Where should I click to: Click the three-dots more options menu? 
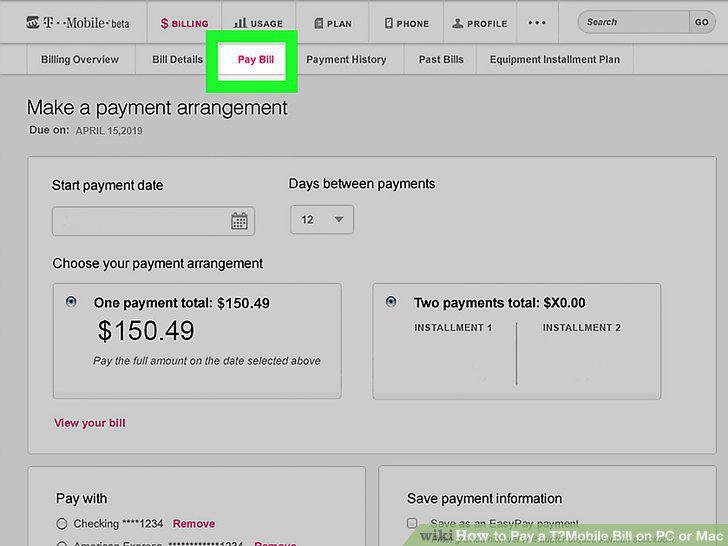click(x=537, y=22)
